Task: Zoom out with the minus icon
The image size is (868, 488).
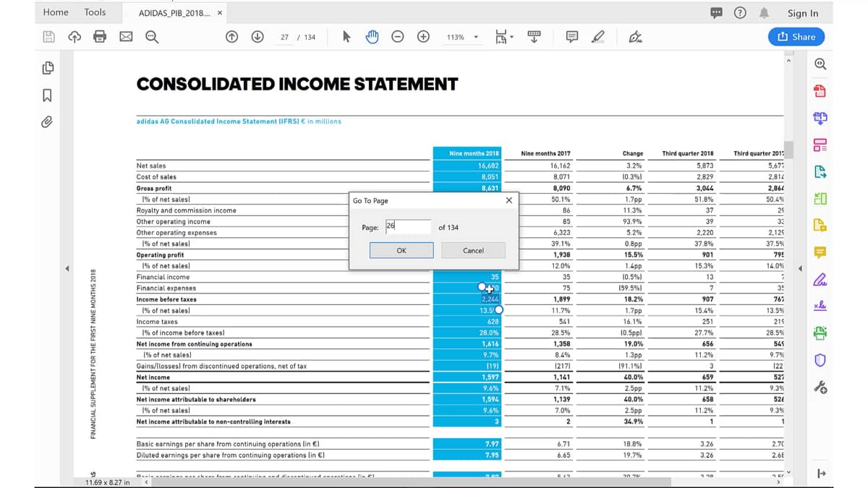Action: (x=398, y=37)
